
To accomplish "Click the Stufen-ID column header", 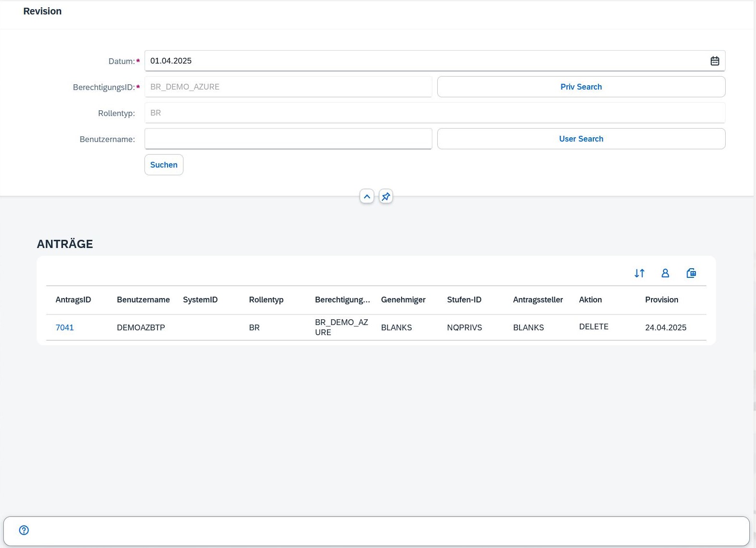I will pyautogui.click(x=464, y=300).
